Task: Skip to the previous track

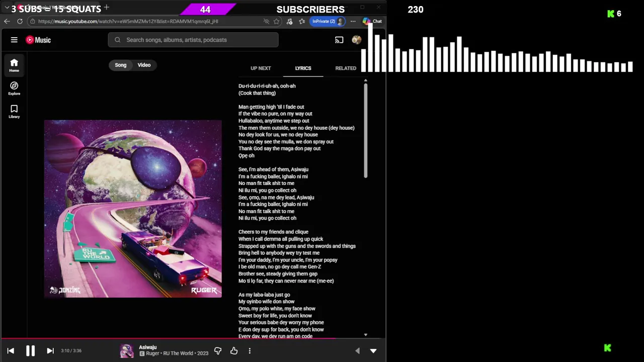Action: tap(11, 351)
